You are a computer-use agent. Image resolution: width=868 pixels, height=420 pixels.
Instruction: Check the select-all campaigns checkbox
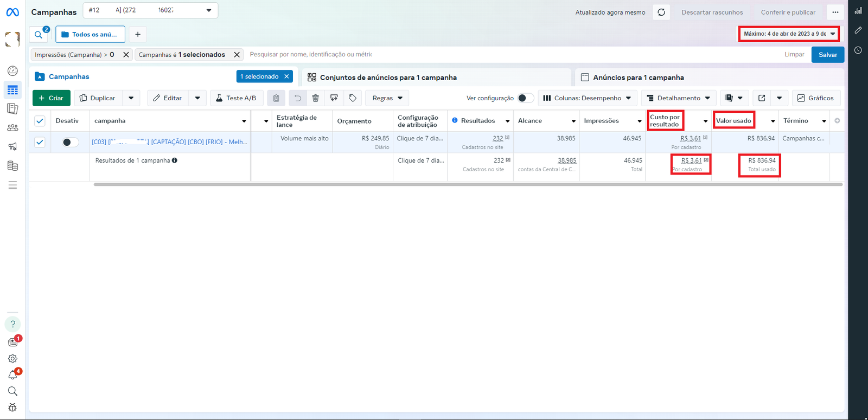(x=40, y=121)
